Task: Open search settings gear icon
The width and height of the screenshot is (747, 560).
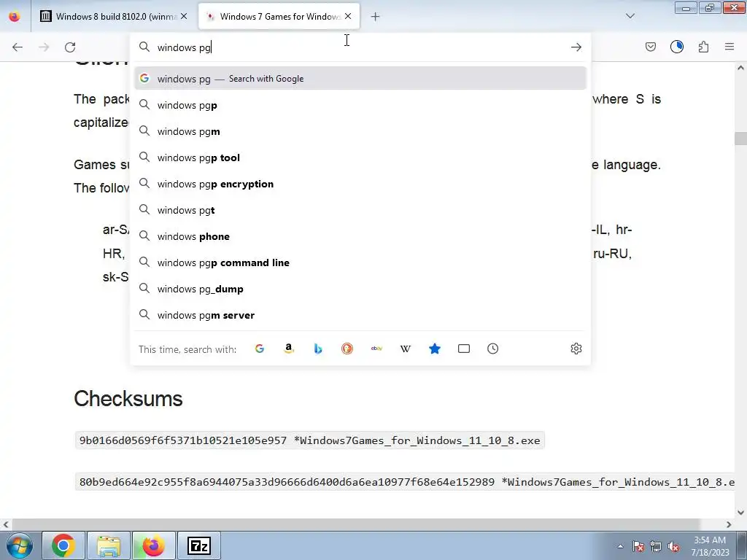Action: click(x=576, y=349)
